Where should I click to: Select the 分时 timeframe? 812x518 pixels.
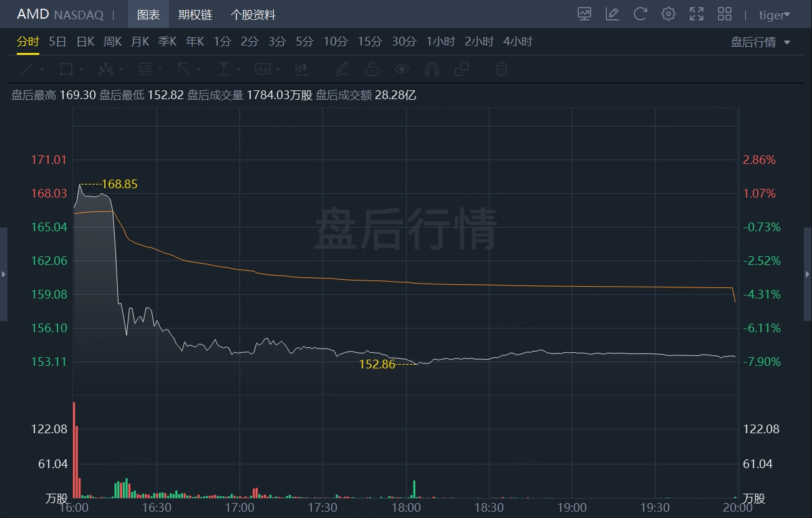coord(28,42)
